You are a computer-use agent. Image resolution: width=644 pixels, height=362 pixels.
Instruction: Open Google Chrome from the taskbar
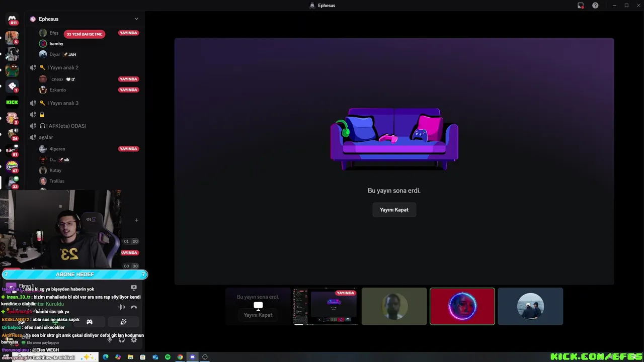(x=180, y=357)
